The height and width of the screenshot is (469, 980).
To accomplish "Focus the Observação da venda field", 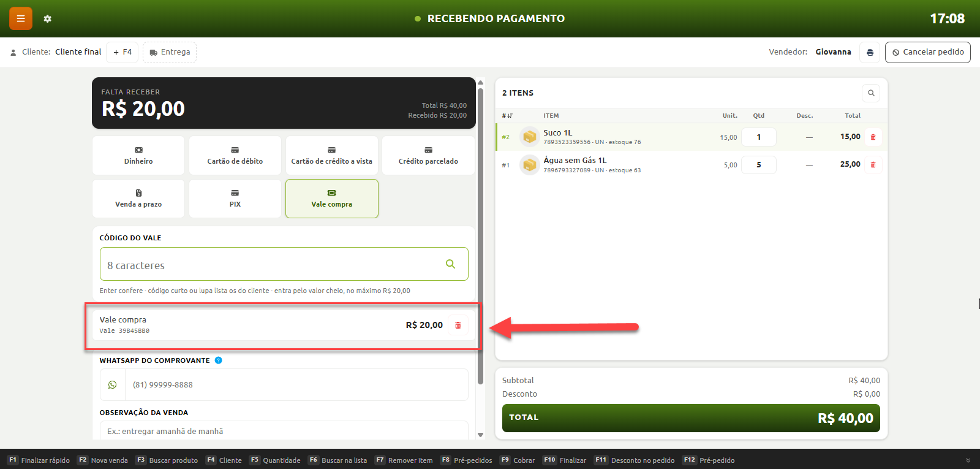I will (x=284, y=430).
